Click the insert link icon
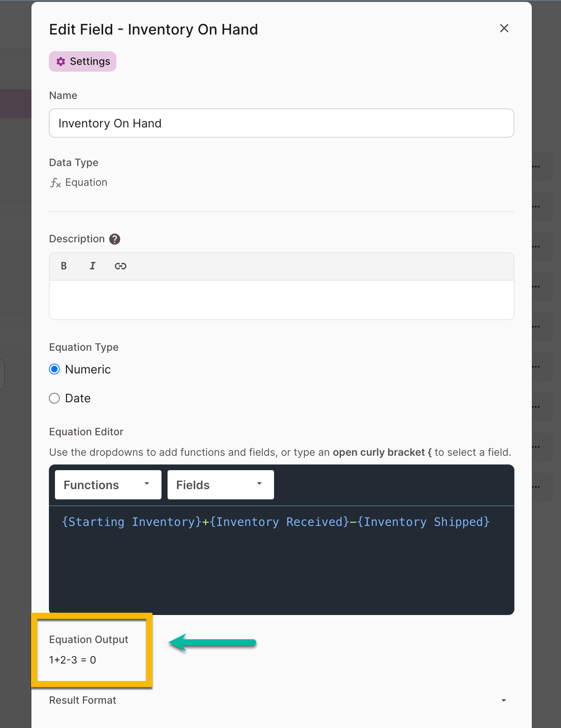Screen dimensions: 561x728 tap(121, 266)
